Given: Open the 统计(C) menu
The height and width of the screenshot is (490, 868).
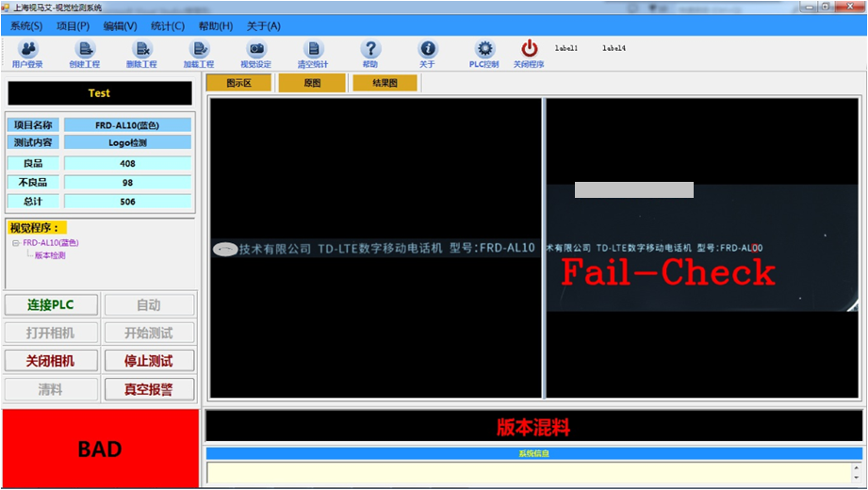Looking at the screenshot, I should pyautogui.click(x=168, y=26).
